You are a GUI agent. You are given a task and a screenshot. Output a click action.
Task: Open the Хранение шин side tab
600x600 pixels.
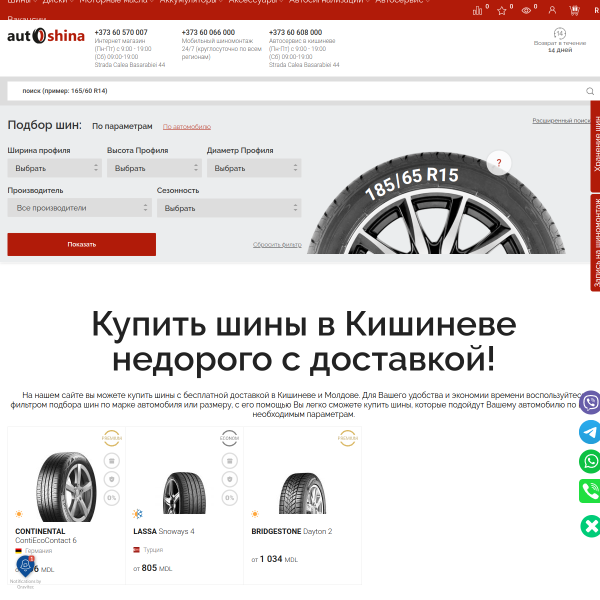595,146
